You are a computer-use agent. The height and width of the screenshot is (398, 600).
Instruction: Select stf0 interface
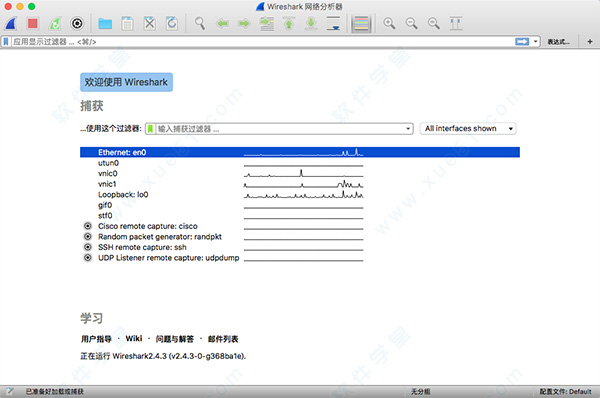point(105,216)
